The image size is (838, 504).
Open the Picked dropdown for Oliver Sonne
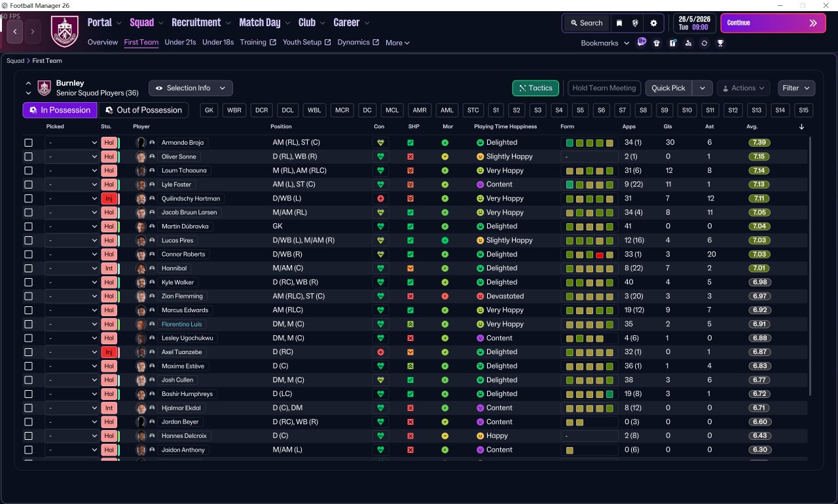[71, 156]
